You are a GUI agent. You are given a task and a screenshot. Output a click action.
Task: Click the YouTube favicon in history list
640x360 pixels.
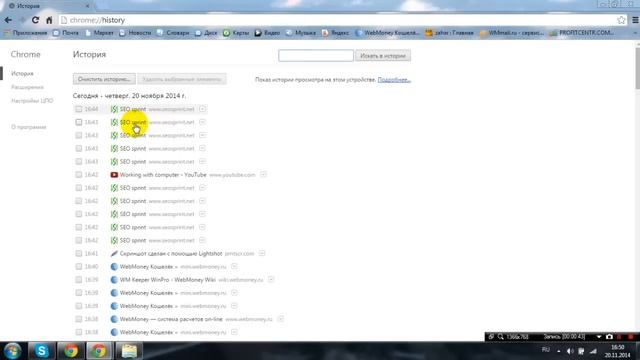(114, 175)
